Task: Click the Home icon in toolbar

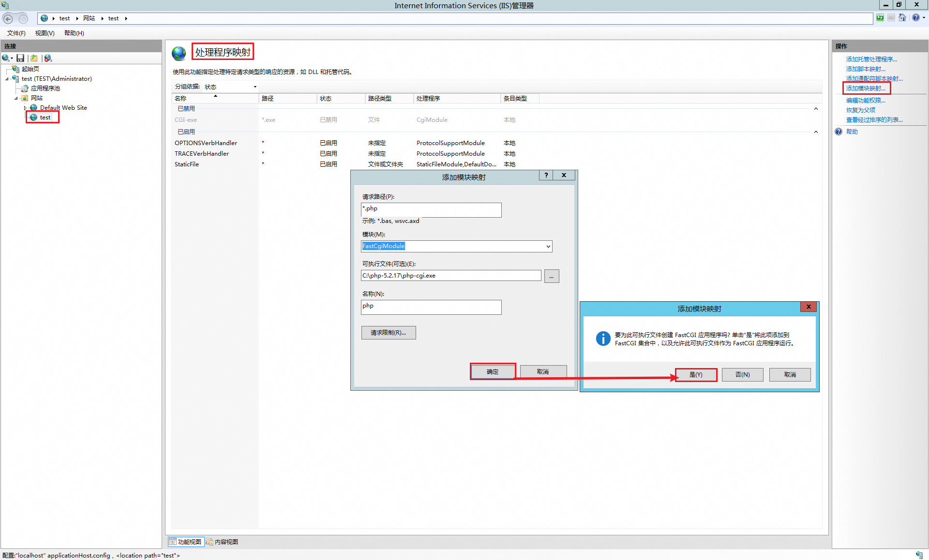Action: pyautogui.click(x=902, y=18)
